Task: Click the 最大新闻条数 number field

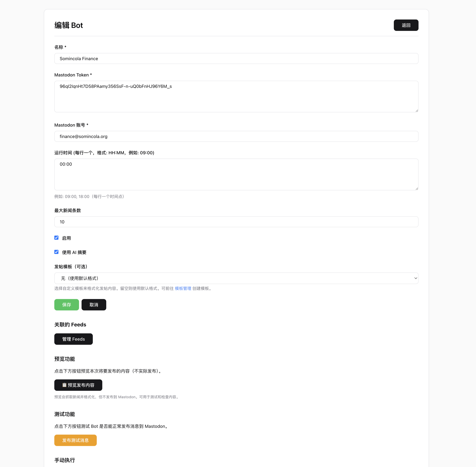Action: [x=236, y=222]
